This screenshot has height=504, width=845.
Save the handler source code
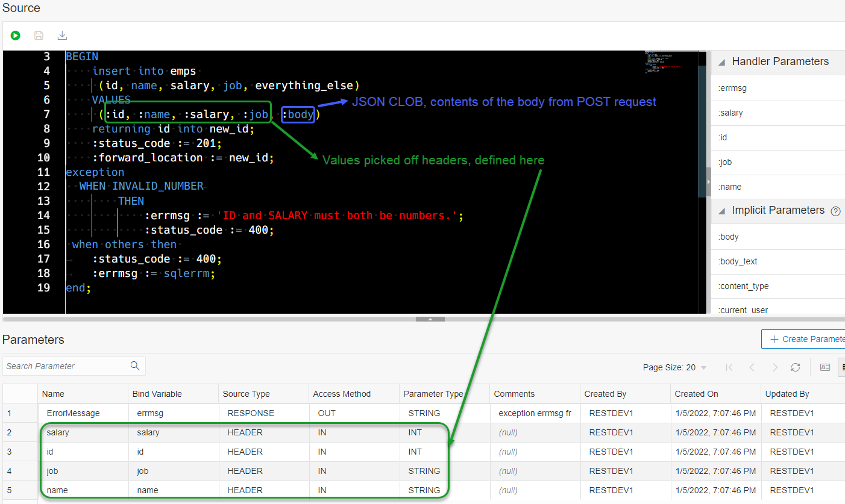39,35
